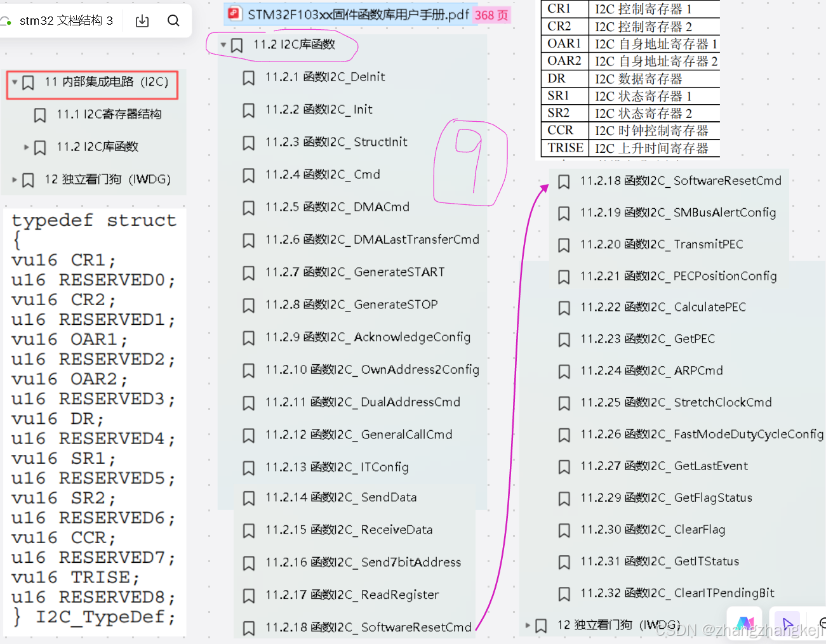
Task: Click the stm32 文档结构 3 document title
Action: coord(66,21)
